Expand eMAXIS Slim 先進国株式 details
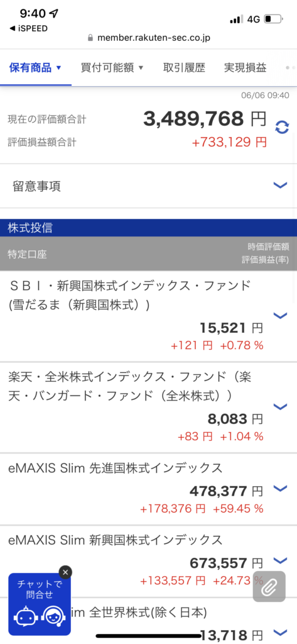Viewport: 297px width, 644px height. [x=280, y=488]
